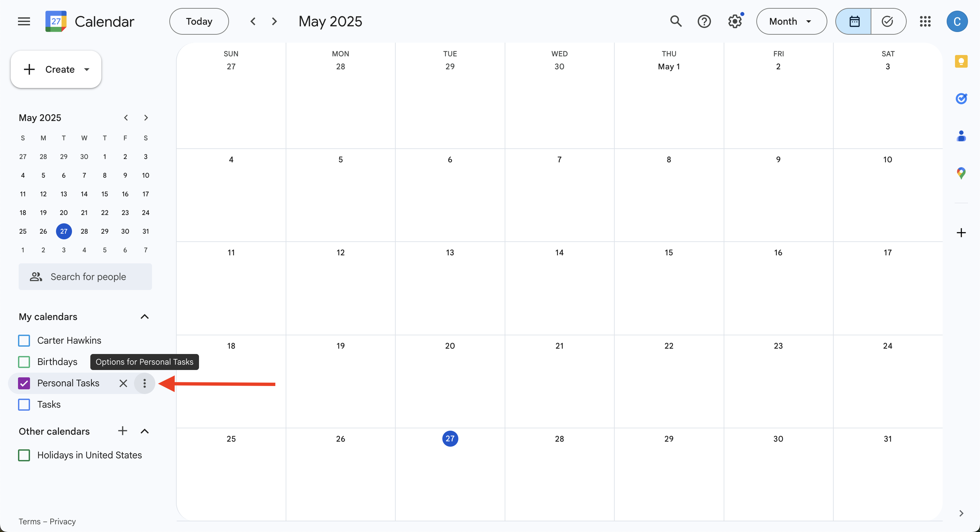Screen dimensions: 980x532
Task: Select day 31 in mini calendar
Action: 146,231
